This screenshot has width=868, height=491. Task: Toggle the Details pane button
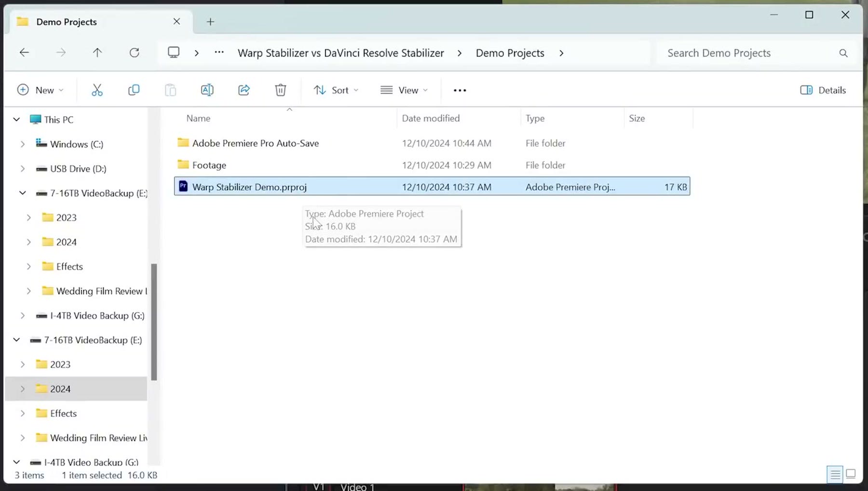[x=823, y=90]
